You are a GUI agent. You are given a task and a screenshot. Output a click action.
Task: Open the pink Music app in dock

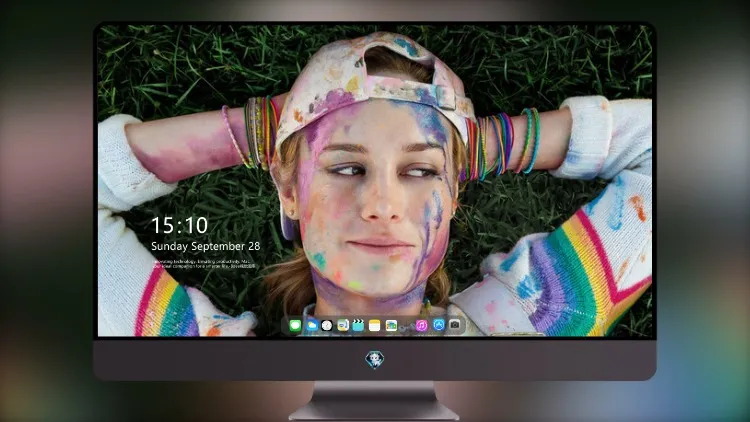[x=421, y=325]
